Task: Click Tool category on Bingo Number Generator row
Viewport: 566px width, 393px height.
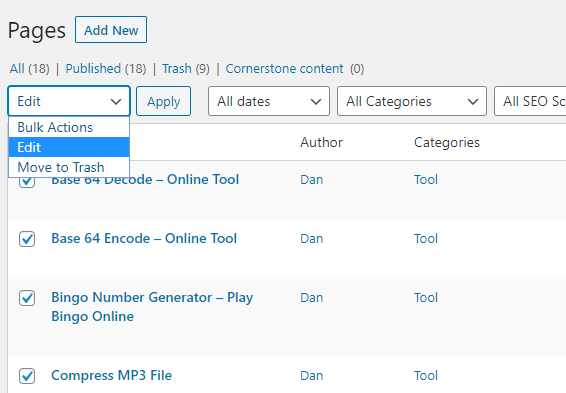Action: click(426, 298)
